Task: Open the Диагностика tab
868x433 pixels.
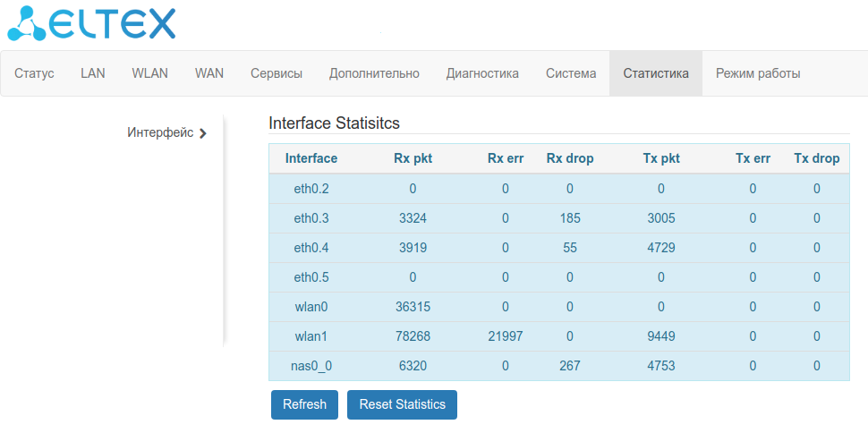Action: click(482, 73)
